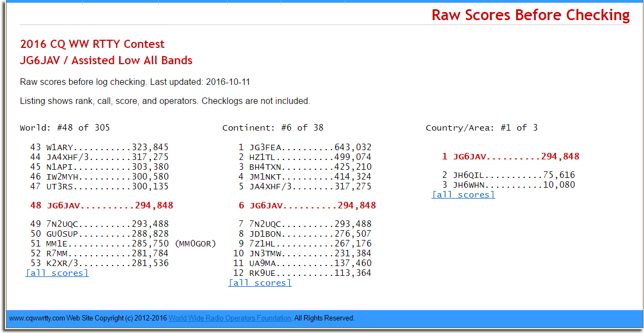Click the JH6QIL entry in Country/Area list
Image resolution: width=644 pixels, height=333 pixels.
508,175
